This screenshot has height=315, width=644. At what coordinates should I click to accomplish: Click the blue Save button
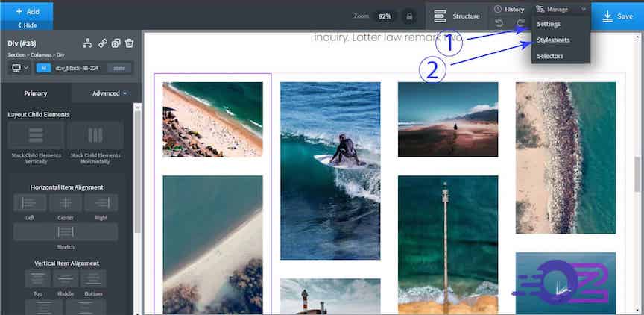point(618,16)
